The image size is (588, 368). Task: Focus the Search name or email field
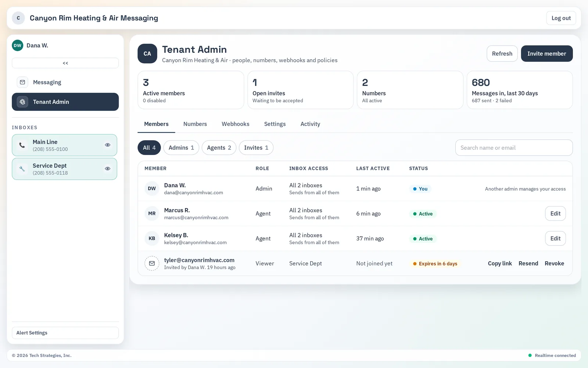tap(514, 148)
